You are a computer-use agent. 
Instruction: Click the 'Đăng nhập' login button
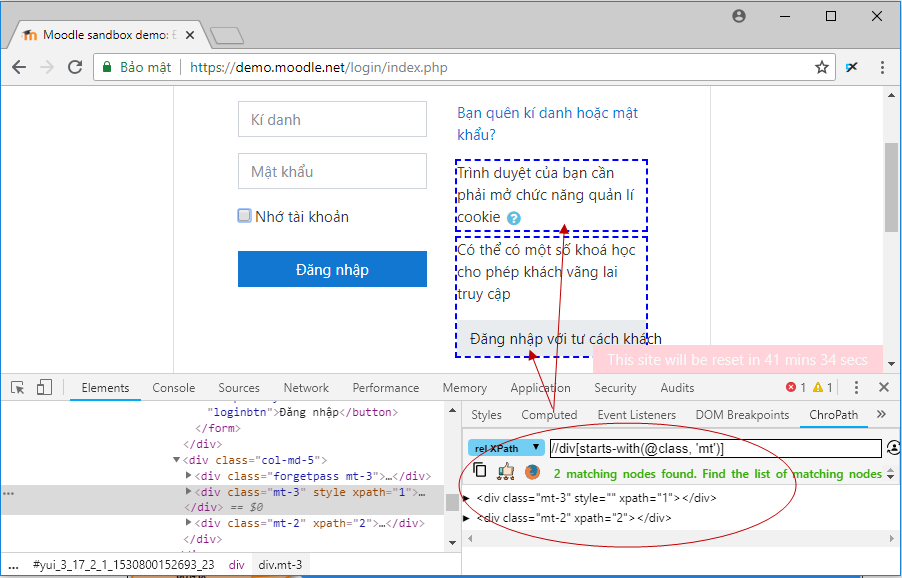[x=332, y=270]
